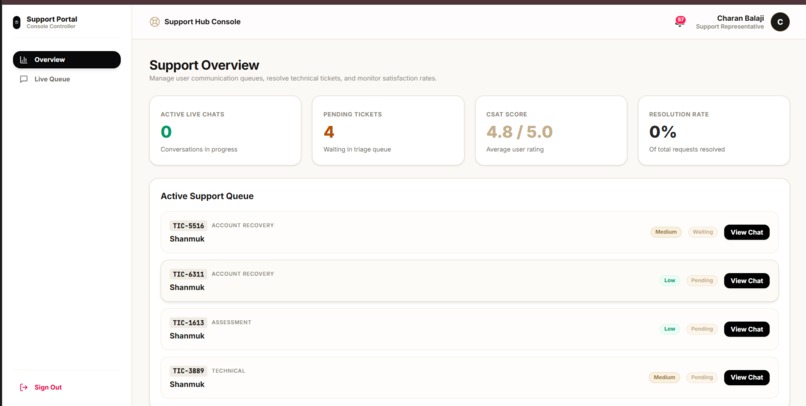
Task: Open the Resolution Rate card
Action: tap(714, 131)
